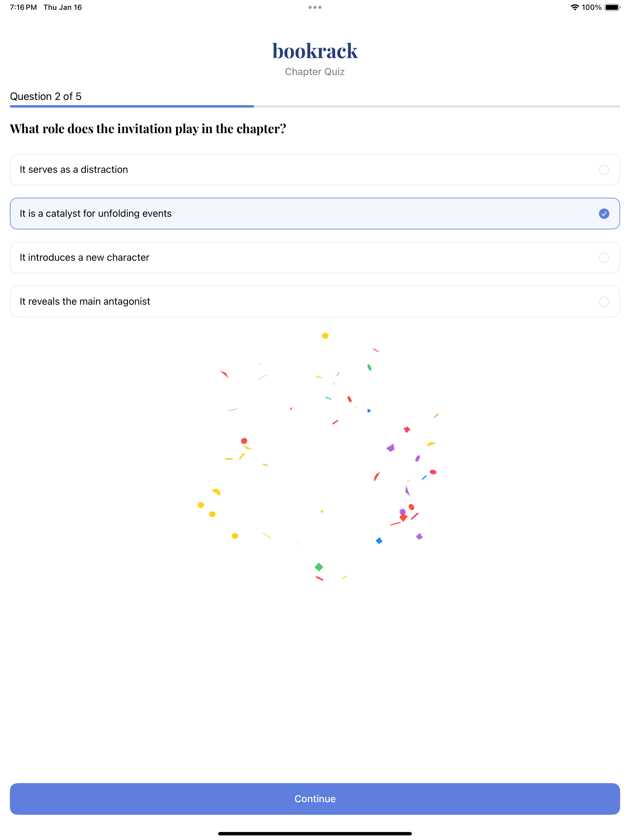Image resolution: width=630 pixels, height=840 pixels.
Task: Click the blue plus-shaped confetti piece
Action: 379,541
